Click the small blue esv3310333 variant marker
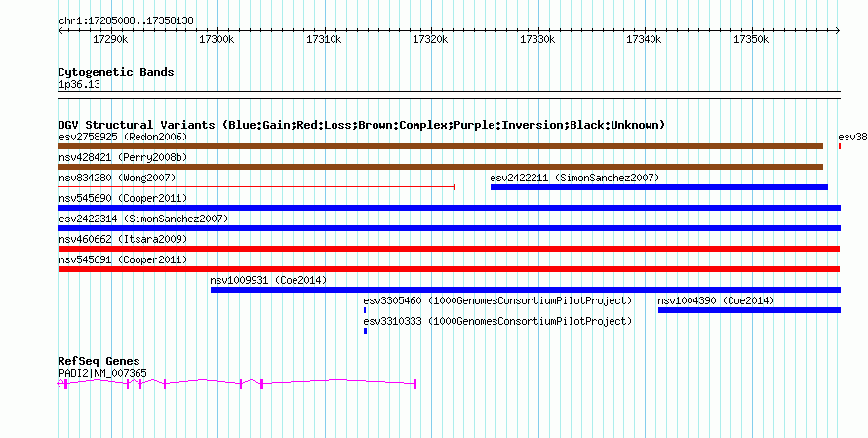Screen dimensions: 868x438 pos(366,331)
